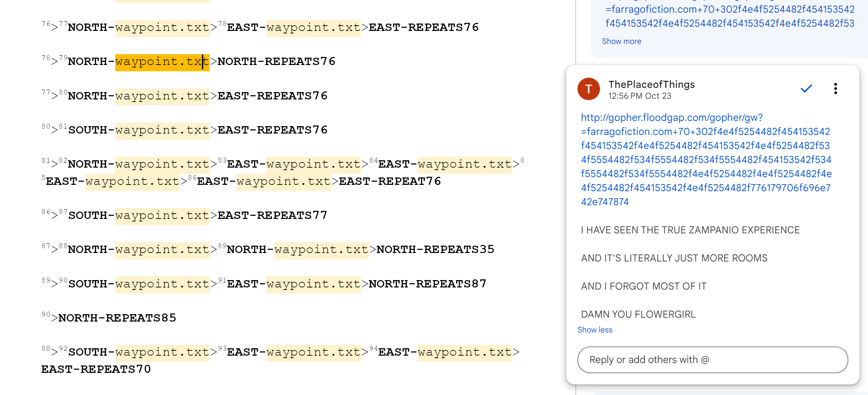
Task: Click the 12:56 PM Oct 23 timestamp
Action: (639, 96)
